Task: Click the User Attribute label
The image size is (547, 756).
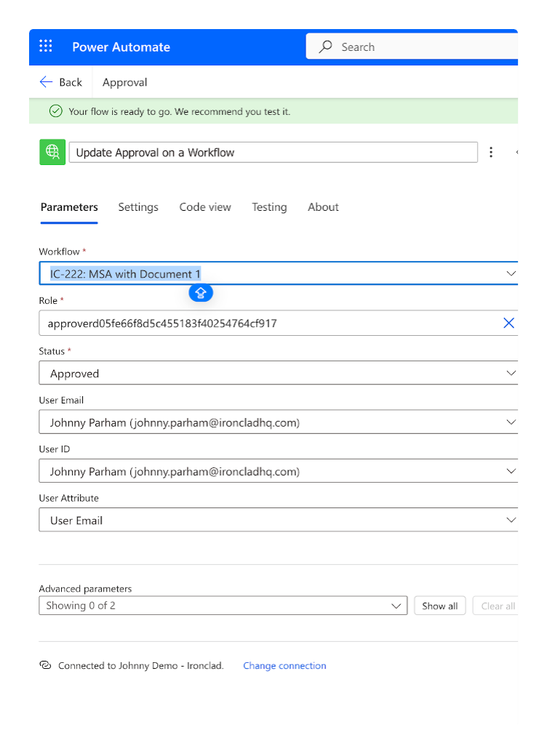Action: tap(68, 498)
